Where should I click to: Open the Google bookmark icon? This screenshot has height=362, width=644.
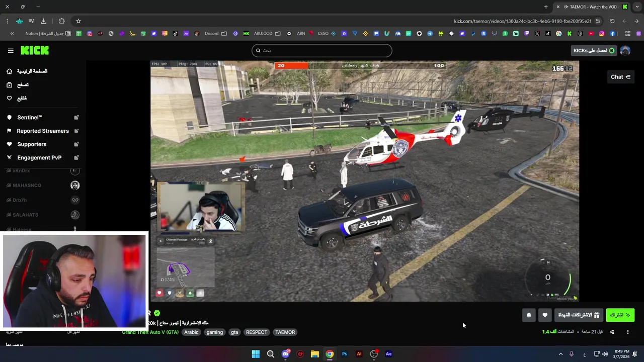click(558, 34)
